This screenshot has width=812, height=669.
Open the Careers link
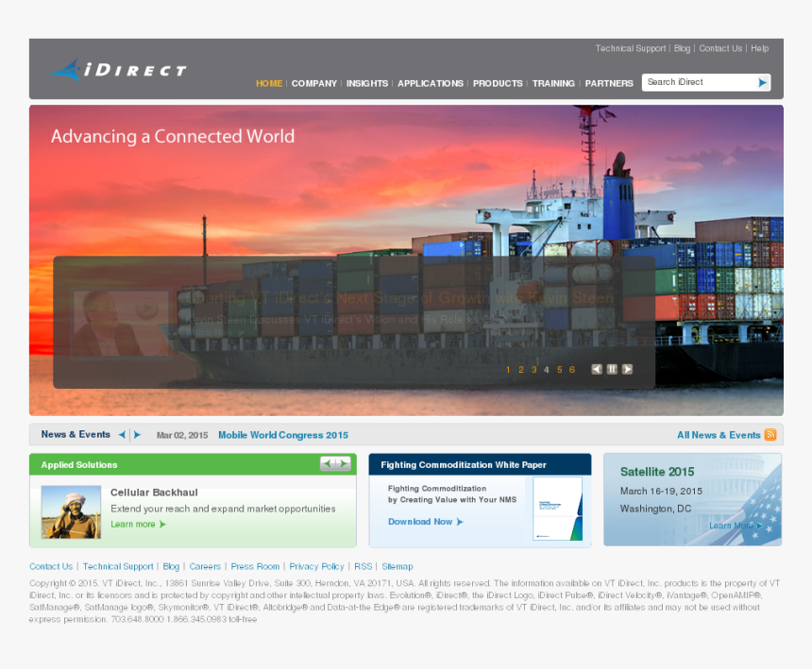point(205,566)
